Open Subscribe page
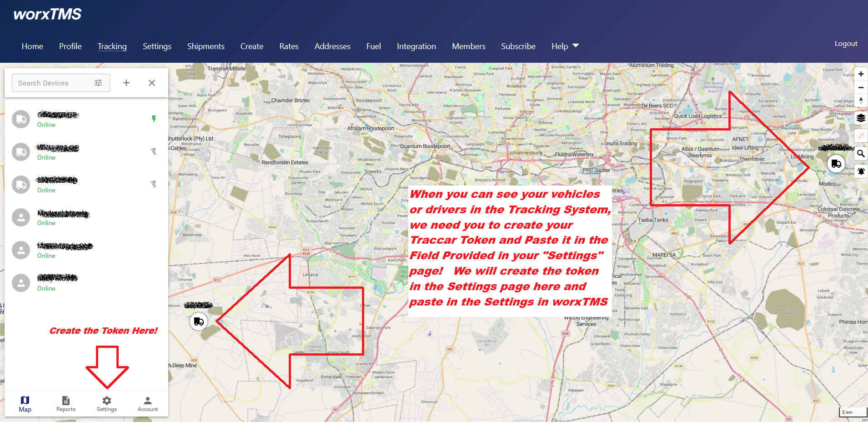 tap(518, 46)
